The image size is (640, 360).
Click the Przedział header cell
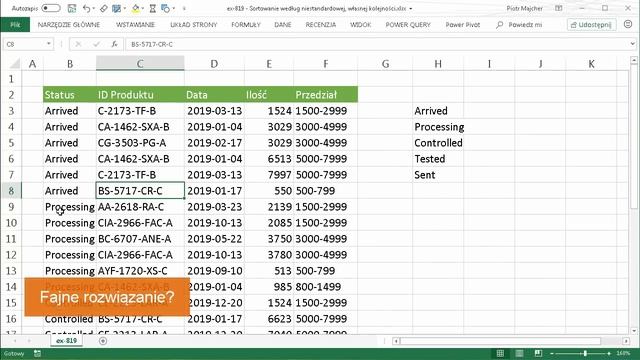[325, 95]
